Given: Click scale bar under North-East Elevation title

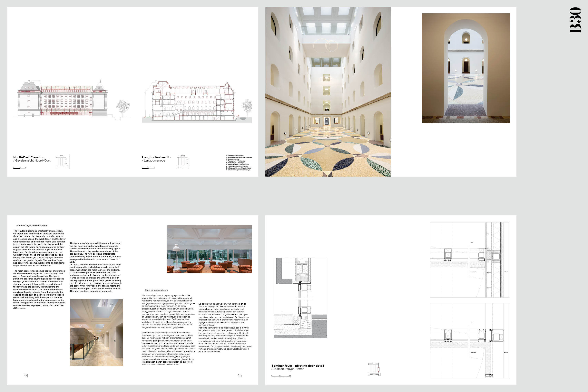Looking at the screenshot, I should point(20,168).
